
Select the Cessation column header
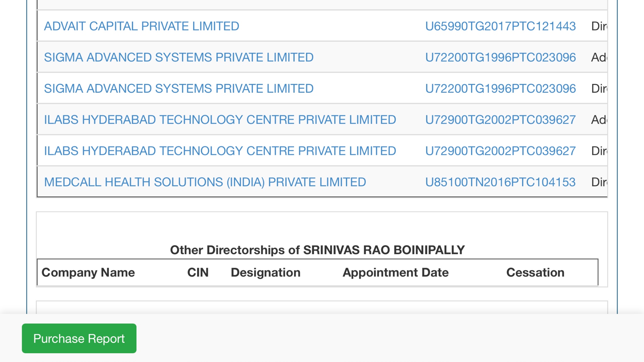pos(535,272)
